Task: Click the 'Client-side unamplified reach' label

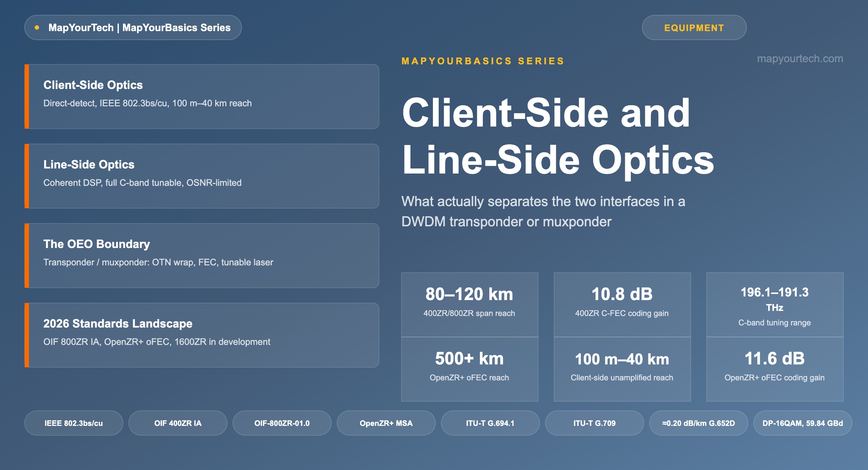Action: pos(622,378)
